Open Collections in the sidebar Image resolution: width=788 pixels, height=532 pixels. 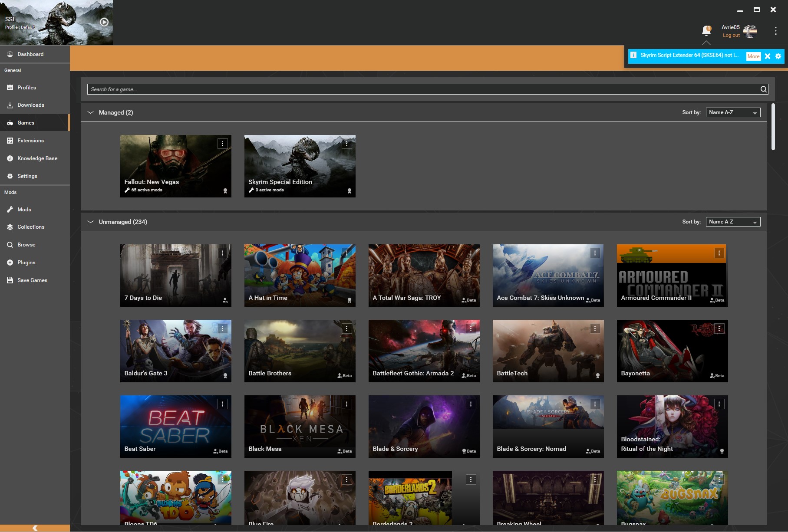pos(35,227)
